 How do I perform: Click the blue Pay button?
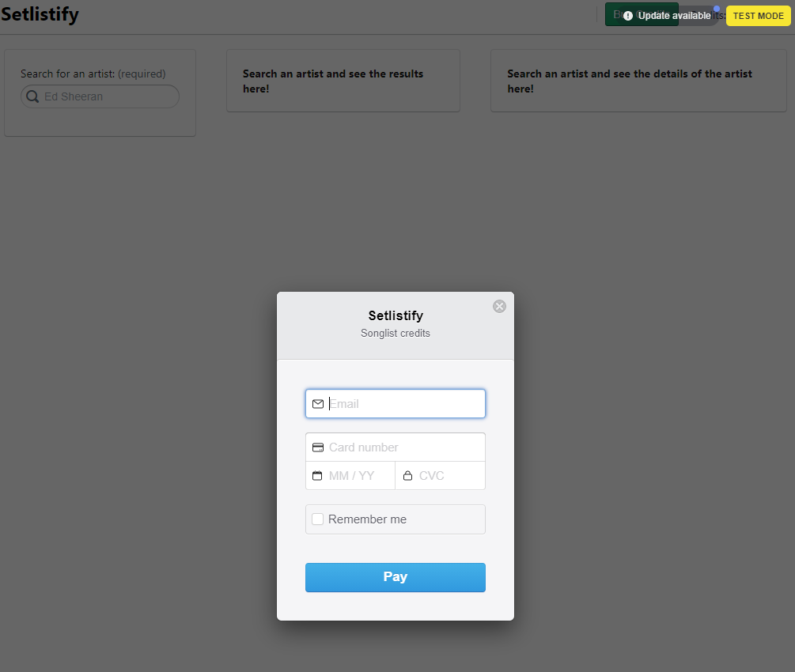coord(395,577)
